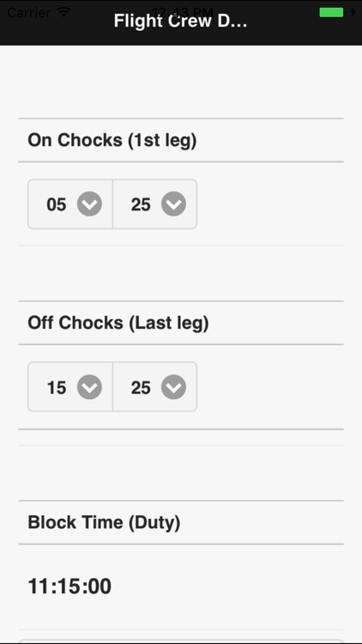Tap the clock time in status bar
The height and width of the screenshot is (644, 362).
coord(182,9)
